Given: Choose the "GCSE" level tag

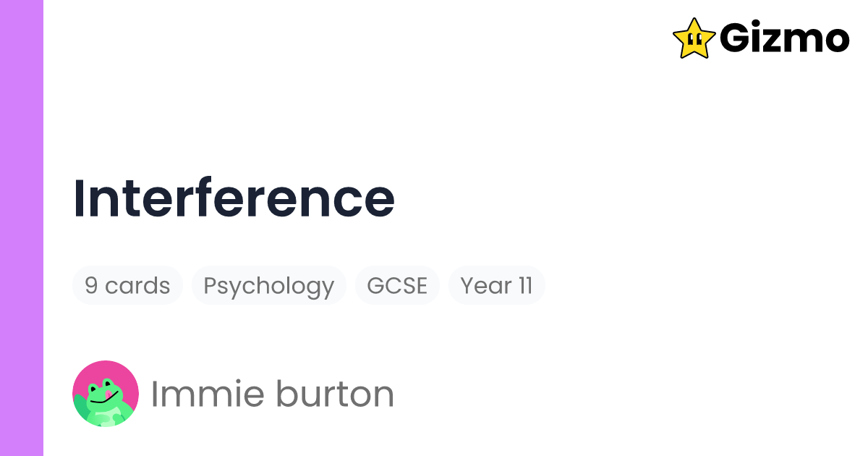Looking at the screenshot, I should [x=397, y=286].
